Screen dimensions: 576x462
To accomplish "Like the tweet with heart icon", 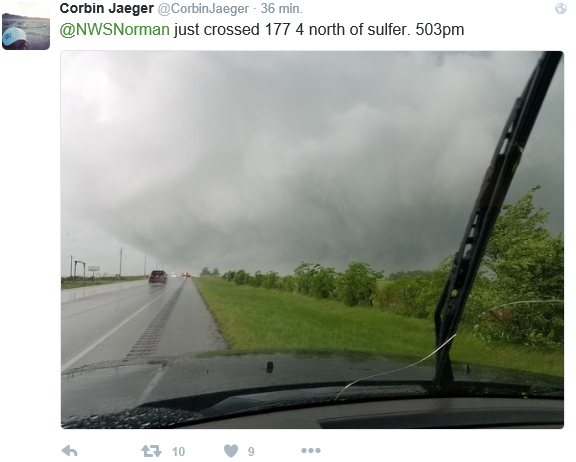I will pyautogui.click(x=231, y=451).
